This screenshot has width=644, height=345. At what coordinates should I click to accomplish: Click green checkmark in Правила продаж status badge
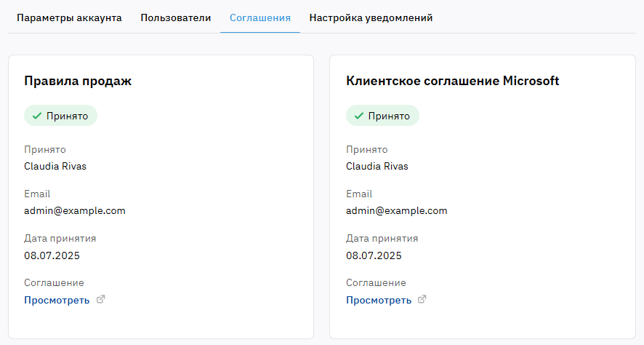coord(37,116)
